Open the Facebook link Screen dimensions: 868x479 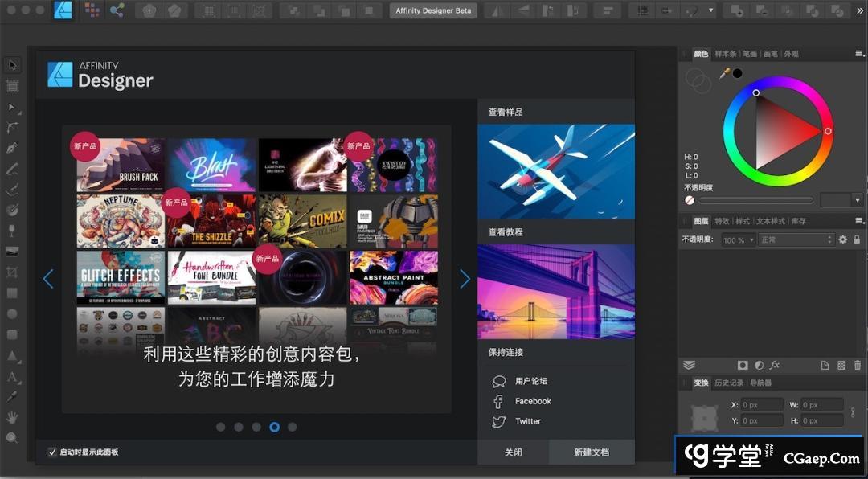533,401
